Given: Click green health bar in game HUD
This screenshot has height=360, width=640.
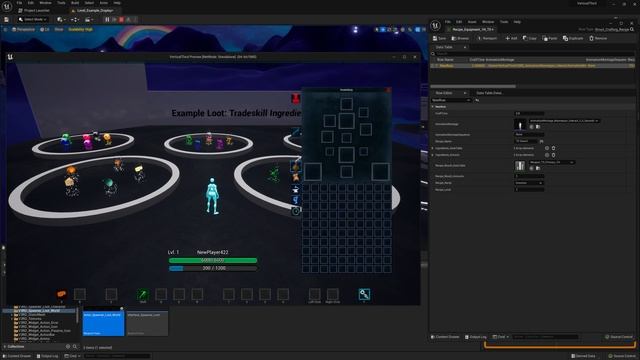Looking at the screenshot, I should [213, 260].
